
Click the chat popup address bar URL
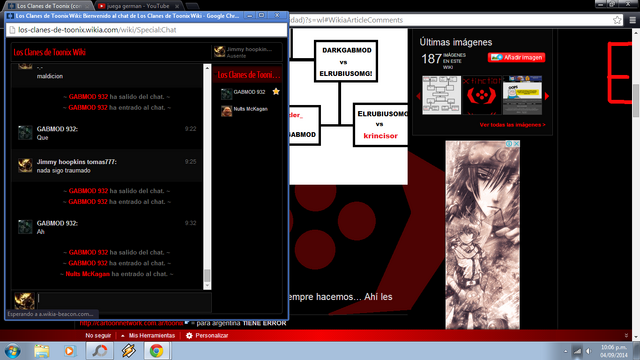pos(97,30)
